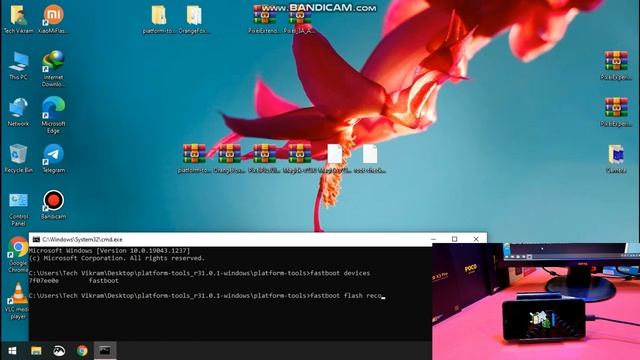The height and width of the screenshot is (360, 640).
Task: Launch the Microsoft Edge desktop shortcut
Action: coord(53,115)
